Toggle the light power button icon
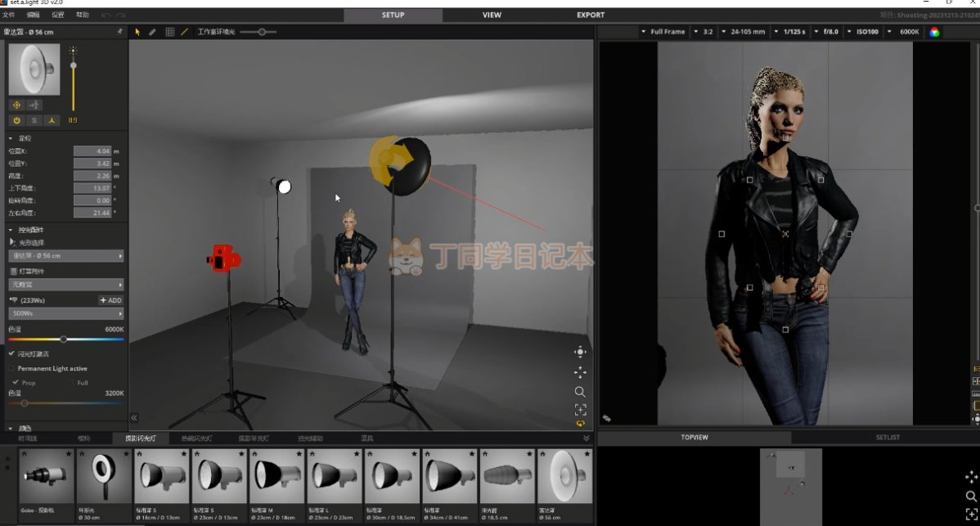The image size is (980, 526). pyautogui.click(x=16, y=120)
